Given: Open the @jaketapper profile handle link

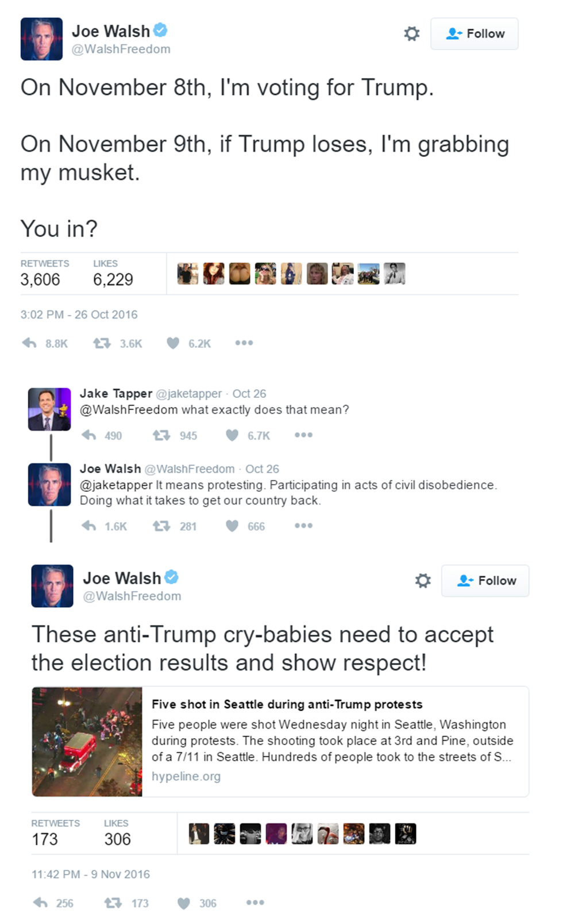Looking at the screenshot, I should pos(189,394).
